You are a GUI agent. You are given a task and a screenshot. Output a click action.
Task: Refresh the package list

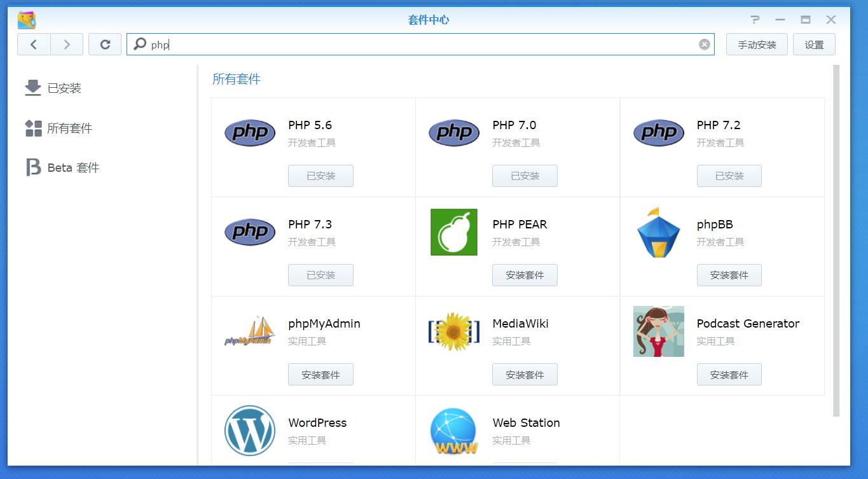click(x=105, y=44)
